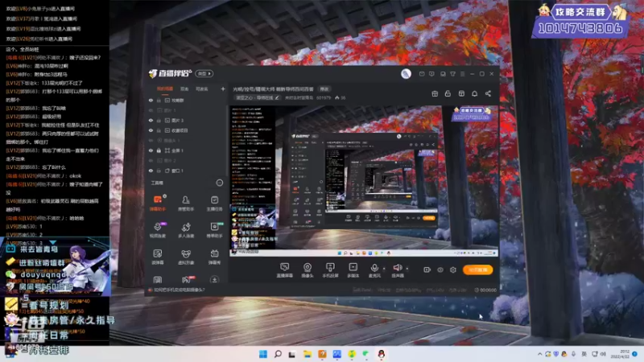Open the help link about phone camera
This screenshot has width=644, height=362.
pos(179,290)
